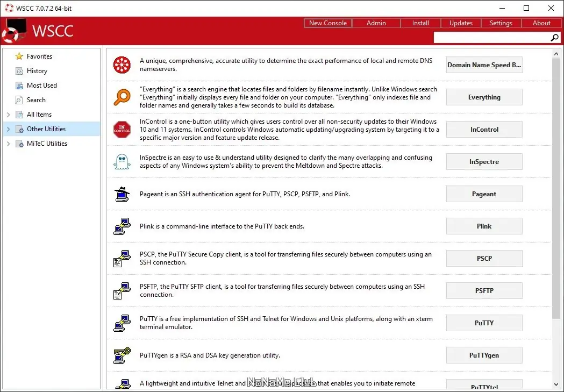Expand the Other Utilities tree node
564x392 pixels.
pyautogui.click(x=9, y=129)
